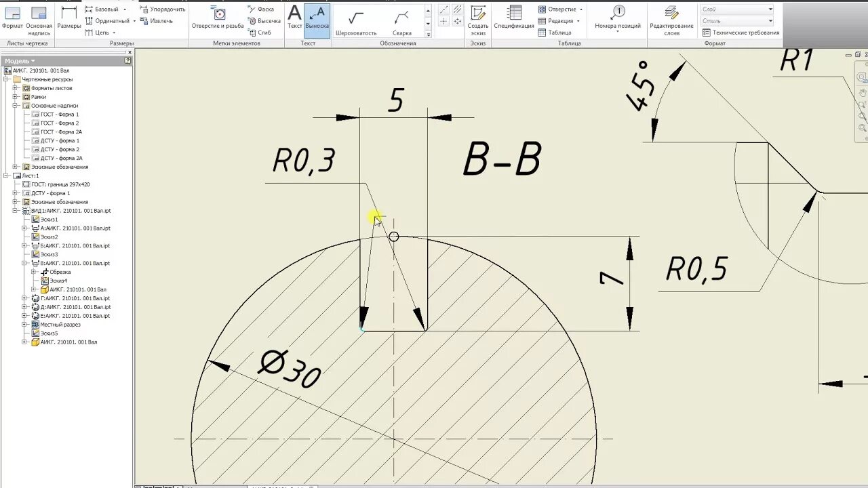The image size is (868, 488).
Task: Click the centerline bisector icon
Action: [x=458, y=9]
